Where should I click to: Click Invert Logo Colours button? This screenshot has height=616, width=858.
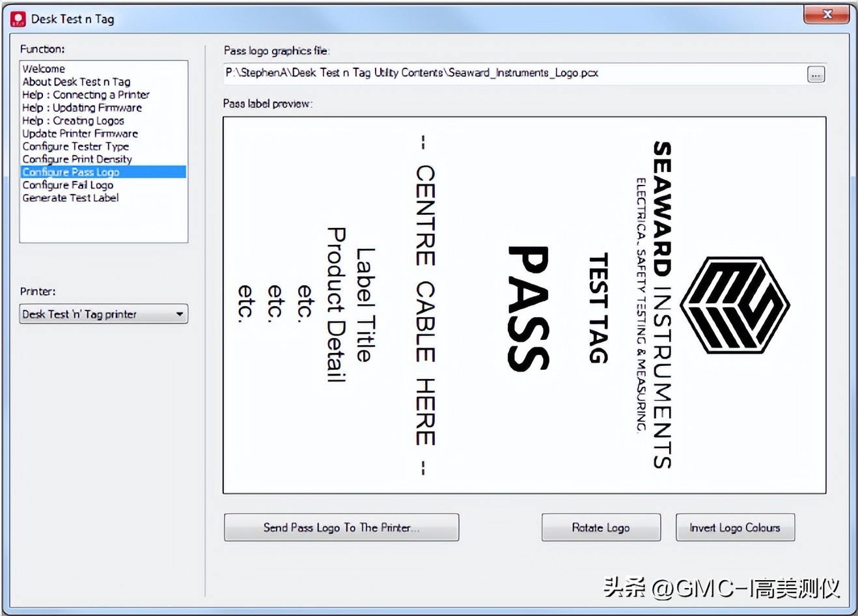[735, 527]
